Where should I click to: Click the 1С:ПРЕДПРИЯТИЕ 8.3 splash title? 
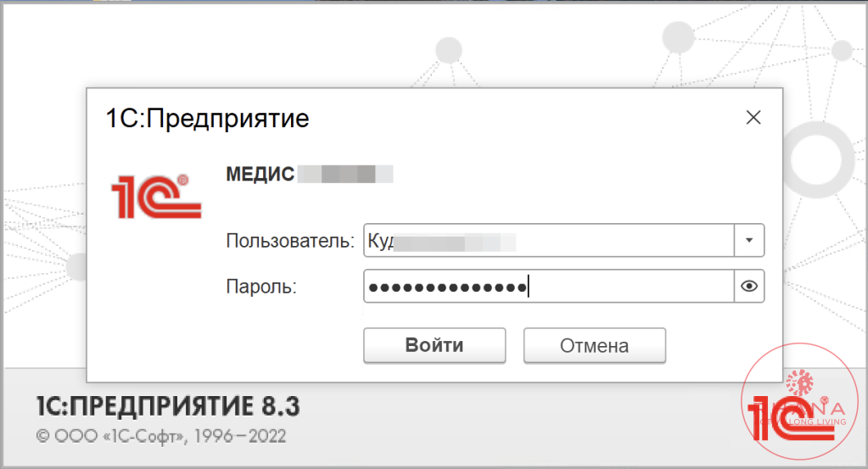(x=168, y=406)
